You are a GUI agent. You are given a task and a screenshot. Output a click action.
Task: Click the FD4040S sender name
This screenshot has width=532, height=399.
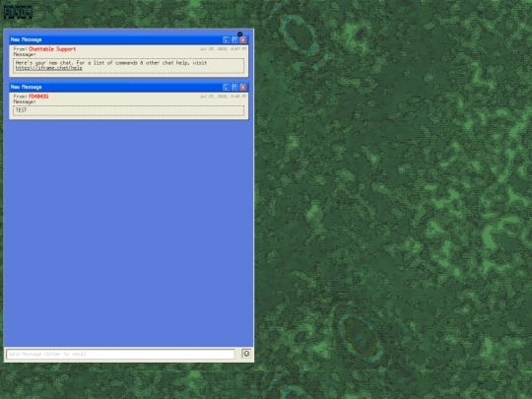point(38,97)
